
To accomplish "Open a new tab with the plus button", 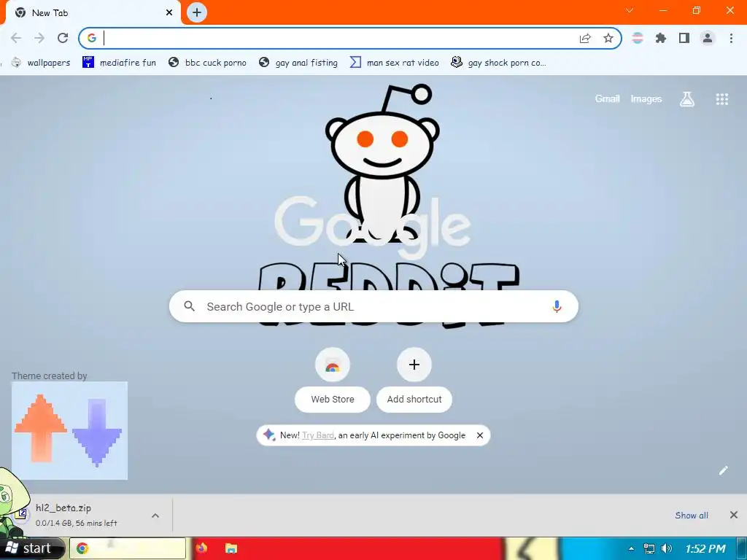I will click(197, 12).
